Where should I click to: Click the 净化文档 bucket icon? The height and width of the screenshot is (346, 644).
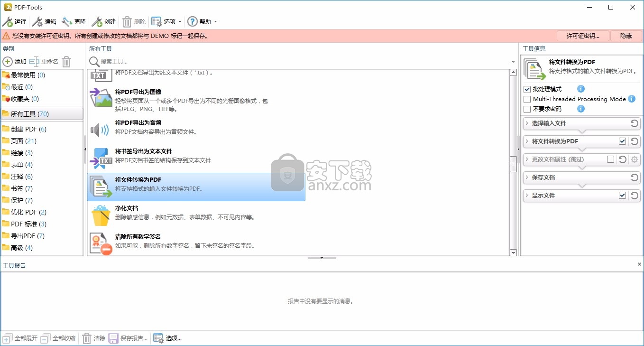point(101,215)
